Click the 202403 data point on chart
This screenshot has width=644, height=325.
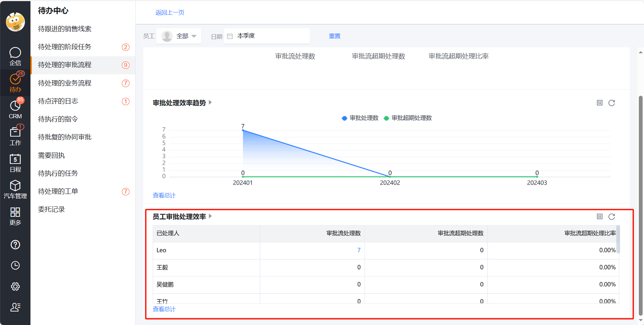pos(537,177)
